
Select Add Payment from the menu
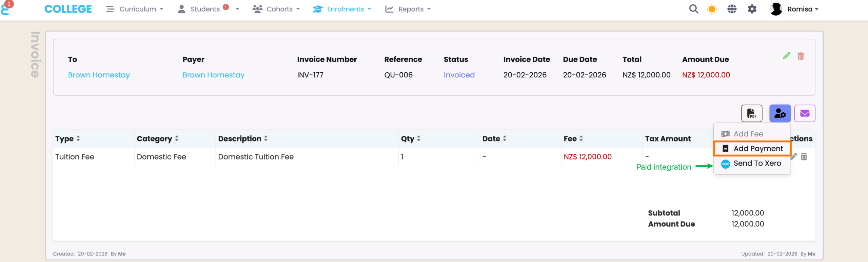(752, 149)
